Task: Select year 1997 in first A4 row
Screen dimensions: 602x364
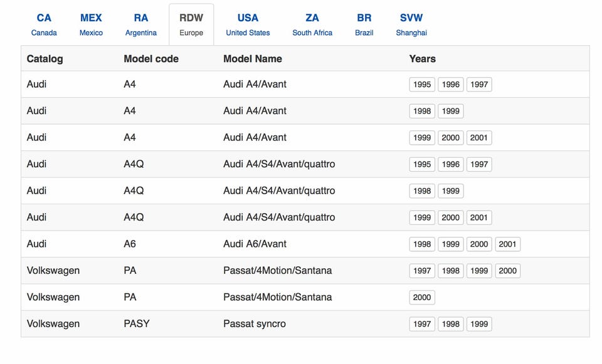Action: click(479, 85)
